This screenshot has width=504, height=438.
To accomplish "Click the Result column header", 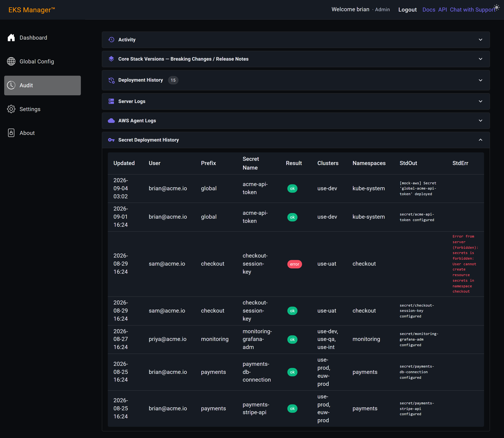I will (x=294, y=163).
